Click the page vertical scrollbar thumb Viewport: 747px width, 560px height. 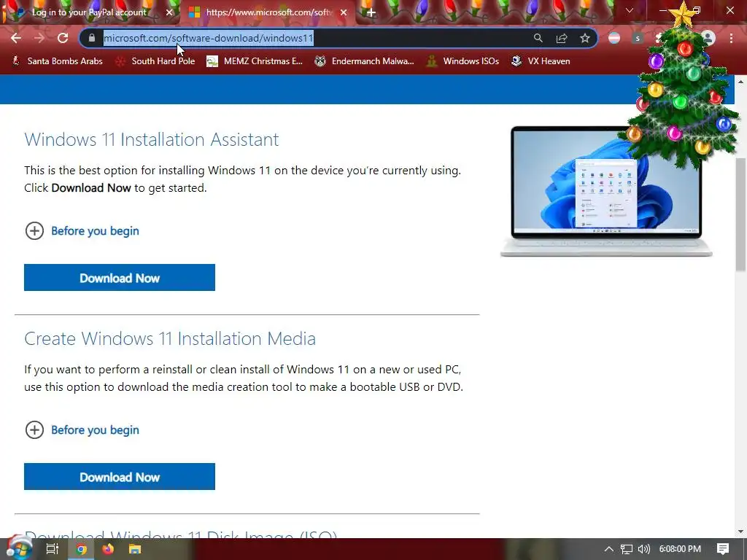click(741, 214)
